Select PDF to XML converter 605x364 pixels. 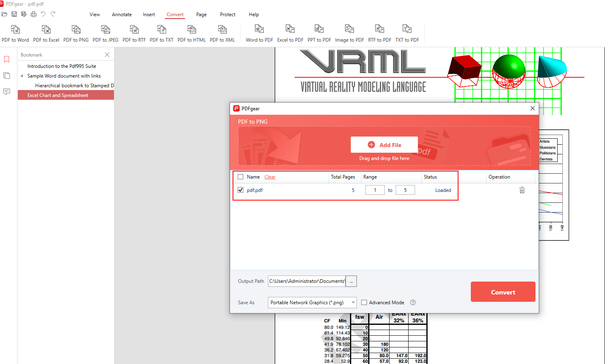(x=222, y=34)
